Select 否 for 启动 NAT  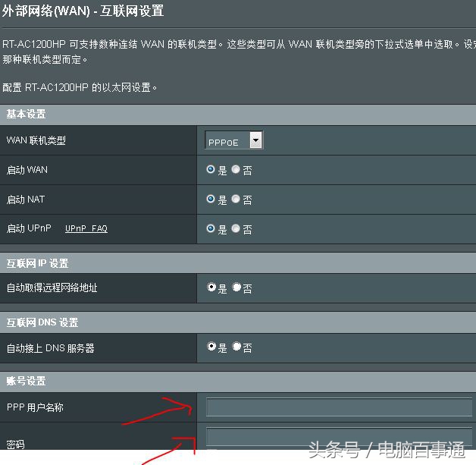[x=236, y=199]
